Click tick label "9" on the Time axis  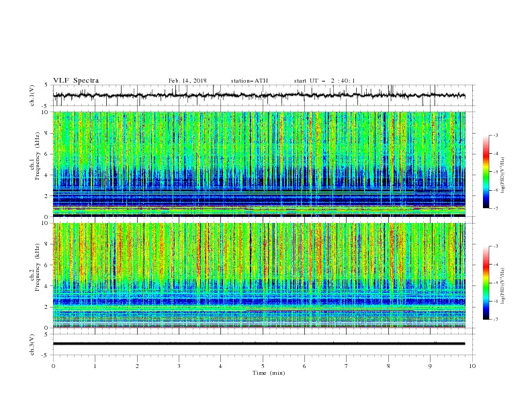coord(430,366)
